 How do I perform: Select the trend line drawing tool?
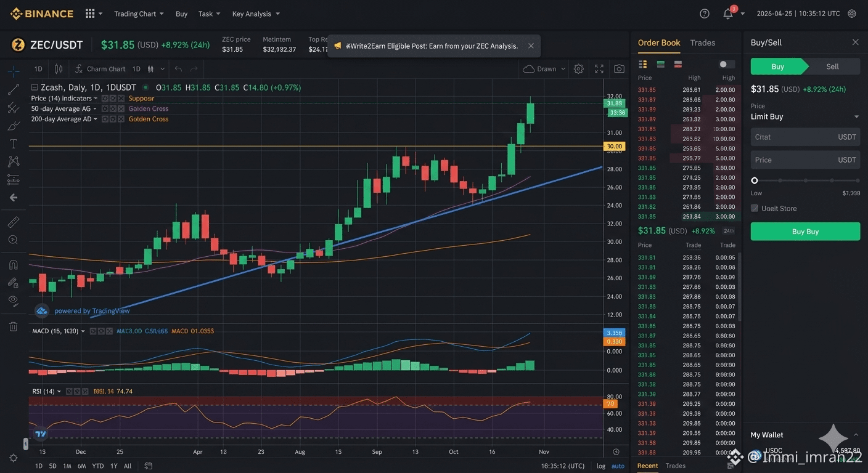click(13, 90)
